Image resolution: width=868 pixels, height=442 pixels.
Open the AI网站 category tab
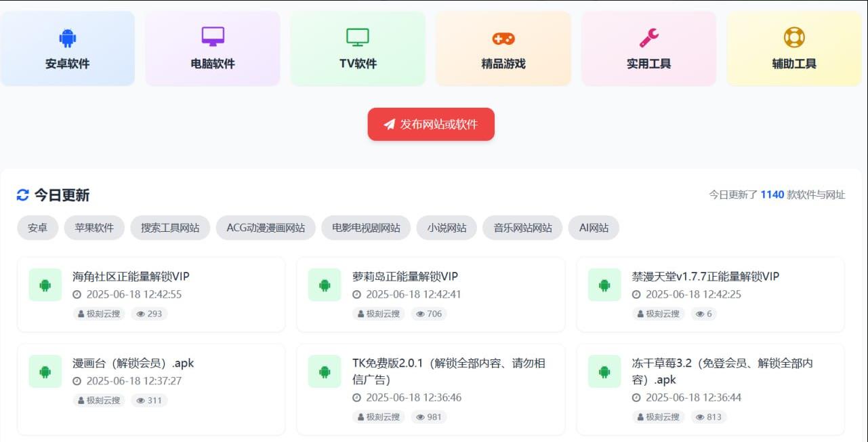pyautogui.click(x=593, y=227)
